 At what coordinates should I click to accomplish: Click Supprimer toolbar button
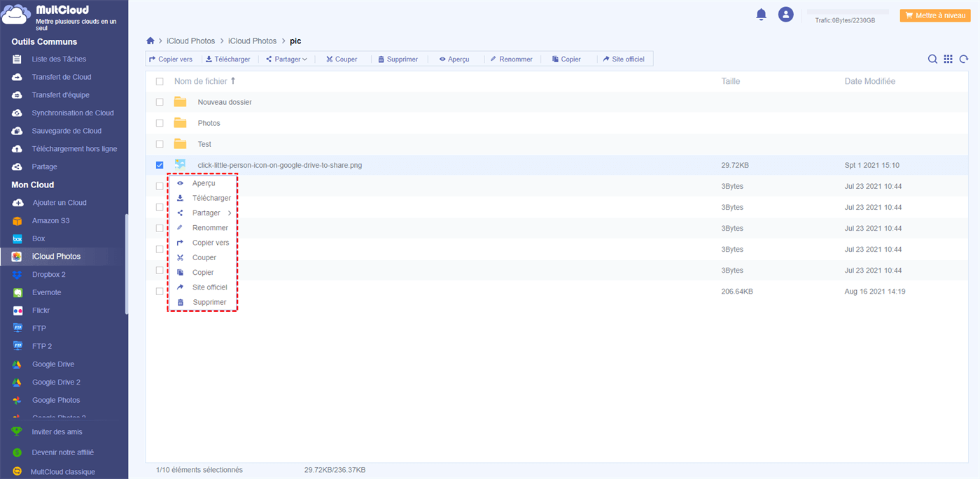coord(398,59)
